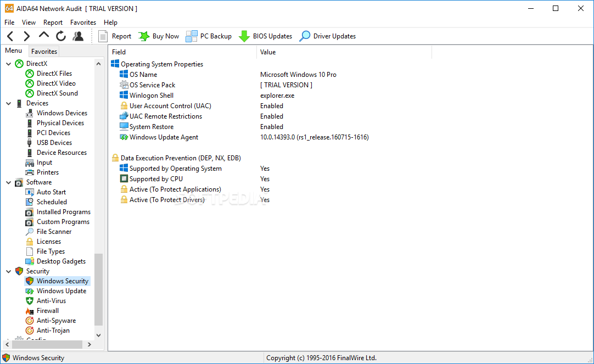Switch to the Menu tab
This screenshot has height=364, width=594.
(14, 51)
